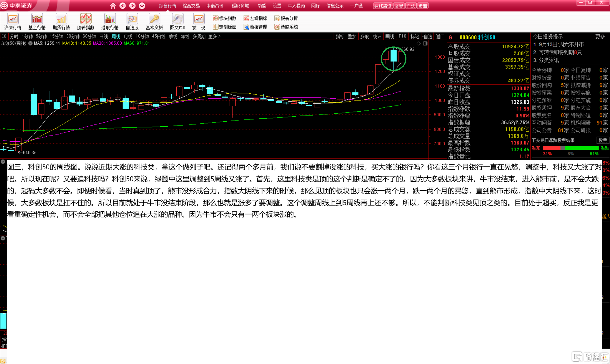This screenshot has width=610, height=364.
Task: Toggle the diamond marker at chart top-right
Action: [x=419, y=44]
